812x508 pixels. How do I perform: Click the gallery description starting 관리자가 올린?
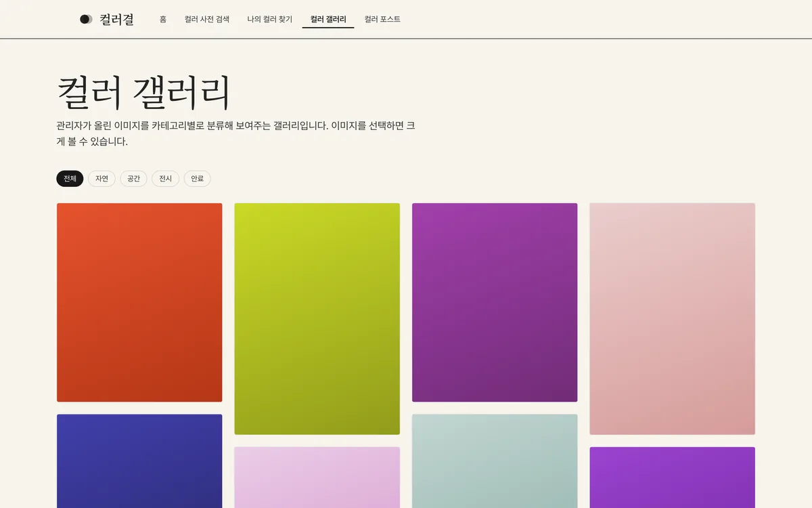click(236, 133)
